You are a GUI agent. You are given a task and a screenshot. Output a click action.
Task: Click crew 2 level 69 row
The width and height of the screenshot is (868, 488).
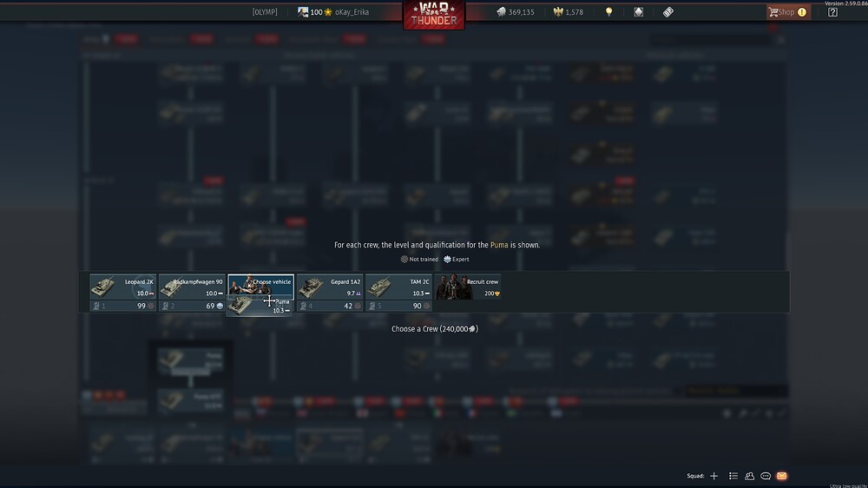tap(192, 306)
